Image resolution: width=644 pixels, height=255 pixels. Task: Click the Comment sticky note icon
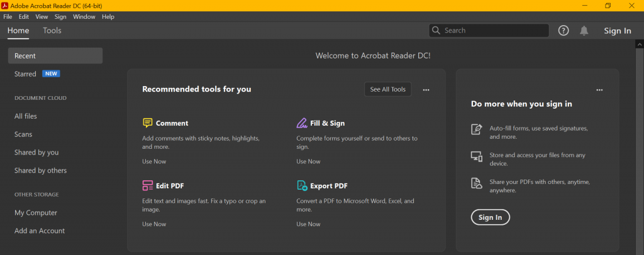point(148,123)
